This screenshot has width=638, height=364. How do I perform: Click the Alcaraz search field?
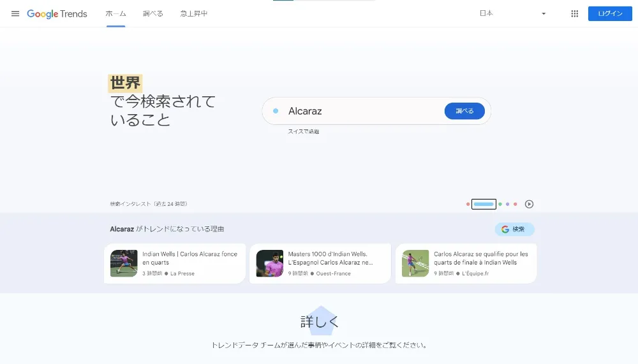tap(376, 111)
